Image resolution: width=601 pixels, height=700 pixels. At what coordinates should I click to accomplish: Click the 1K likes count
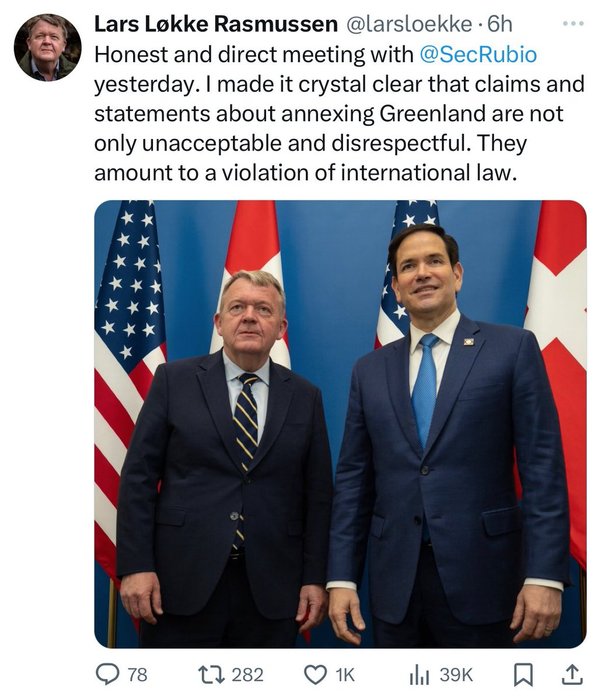(x=343, y=675)
